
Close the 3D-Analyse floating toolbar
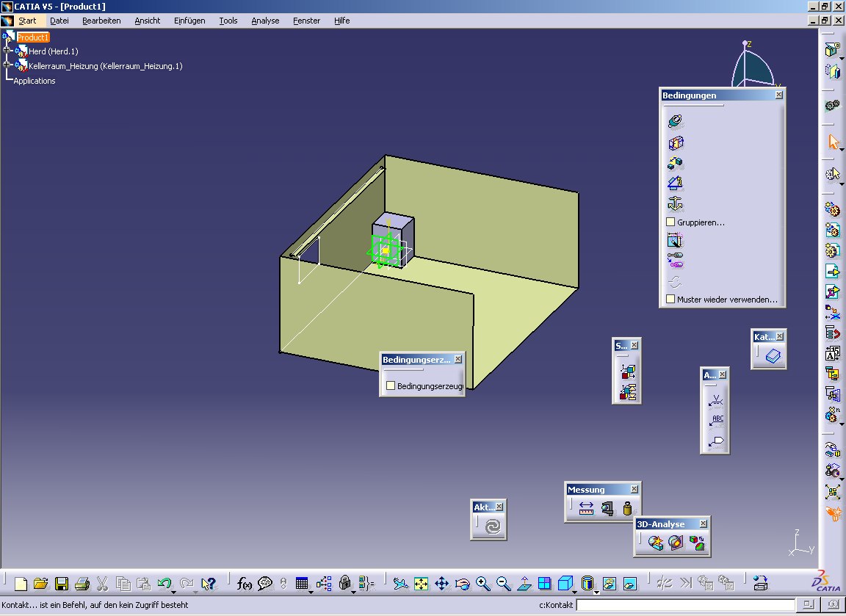(x=704, y=523)
